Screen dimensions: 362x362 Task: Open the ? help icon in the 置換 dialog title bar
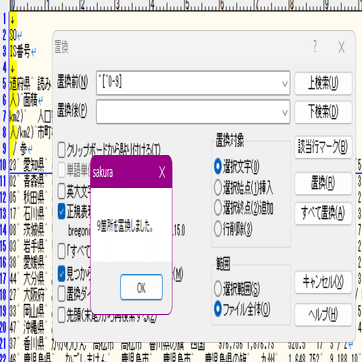point(315,48)
